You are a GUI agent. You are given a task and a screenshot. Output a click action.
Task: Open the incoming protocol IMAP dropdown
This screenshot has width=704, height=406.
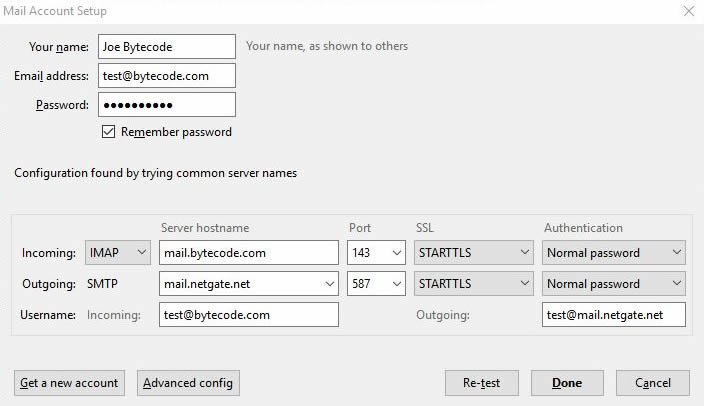118,253
